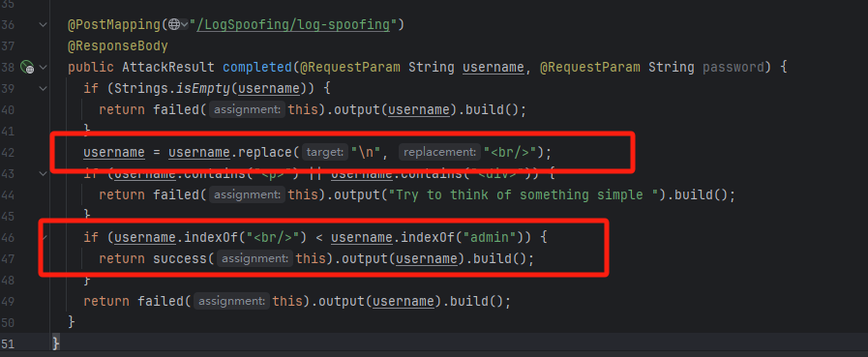Click the AttackResult return type on line 38
The width and height of the screenshot is (868, 357).
168,68
